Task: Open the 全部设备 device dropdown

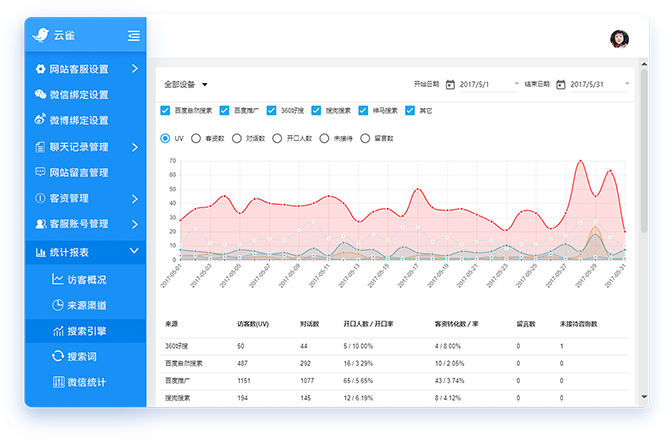Action: coord(186,84)
